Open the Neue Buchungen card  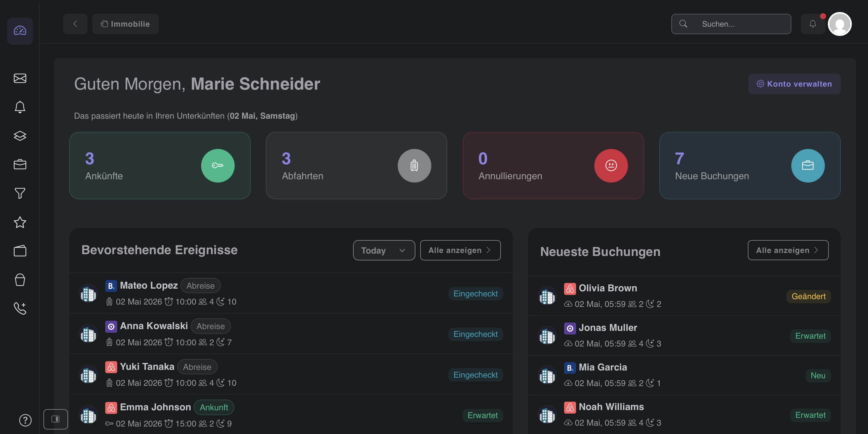(x=750, y=165)
